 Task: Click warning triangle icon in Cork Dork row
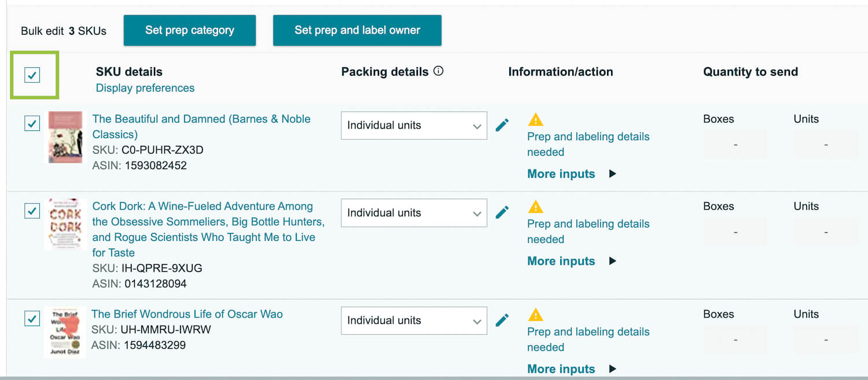tap(536, 207)
